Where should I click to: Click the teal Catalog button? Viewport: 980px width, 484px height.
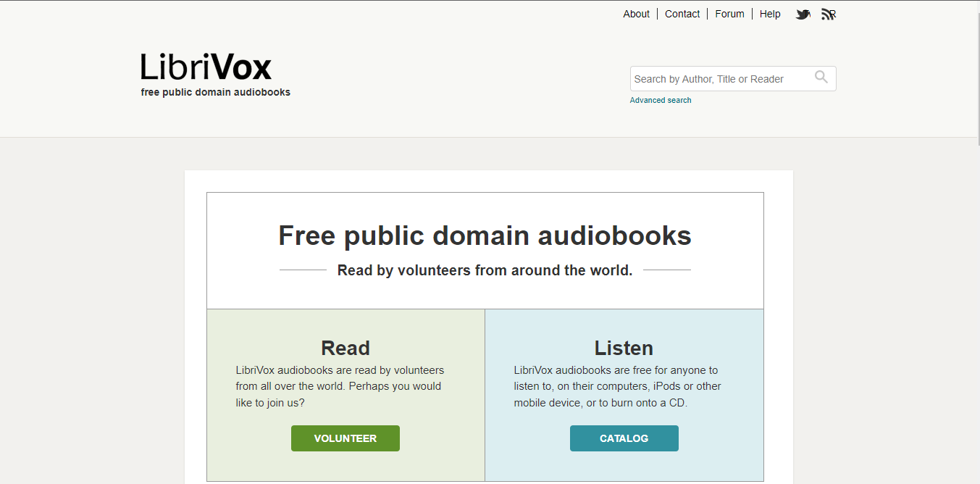(x=624, y=438)
